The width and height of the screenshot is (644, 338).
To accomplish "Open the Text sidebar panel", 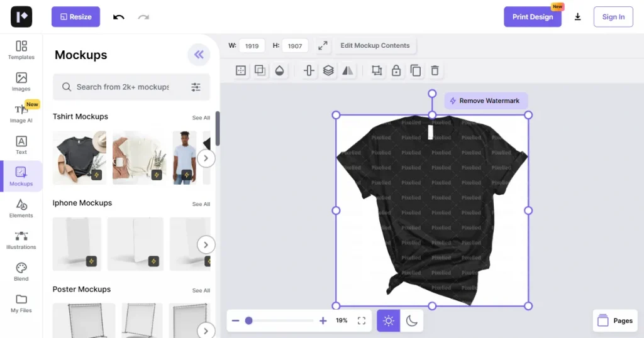I will pyautogui.click(x=21, y=144).
